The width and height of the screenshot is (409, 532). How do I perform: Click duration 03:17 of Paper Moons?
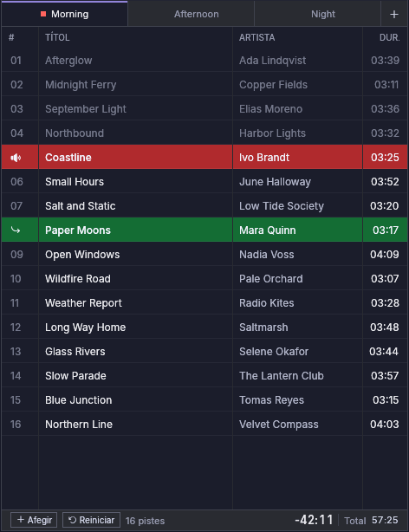tap(386, 230)
